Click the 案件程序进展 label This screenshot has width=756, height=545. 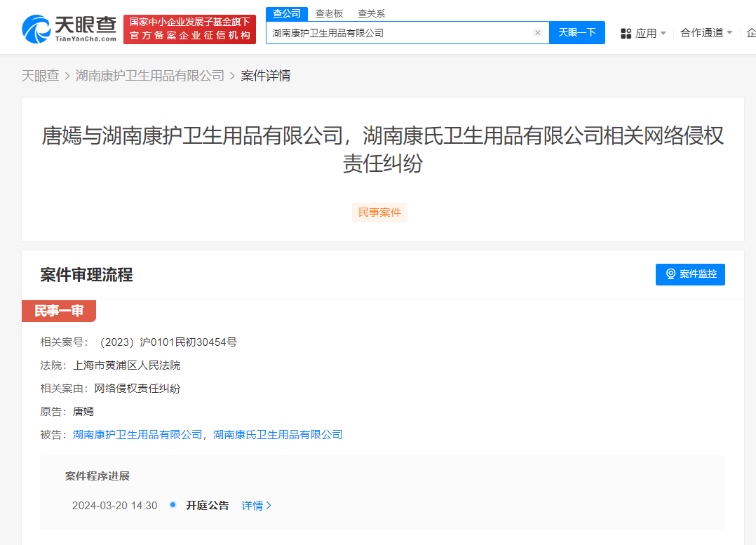(97, 476)
